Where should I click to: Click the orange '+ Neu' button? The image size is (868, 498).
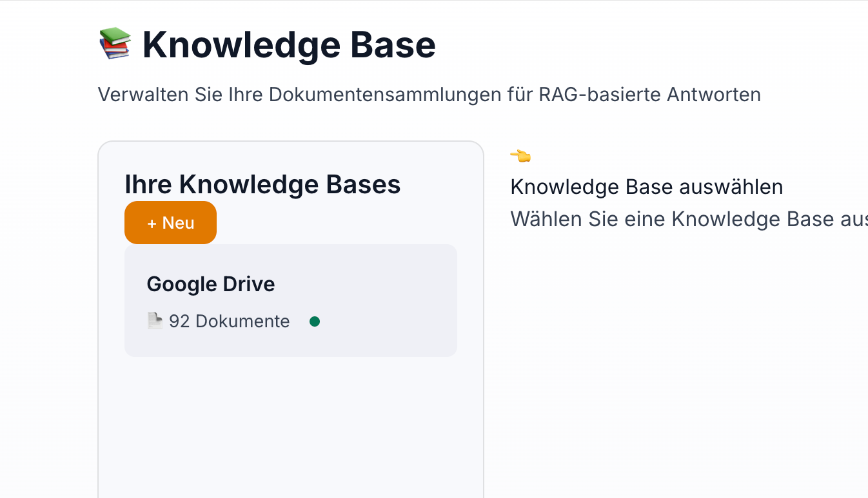[x=170, y=223]
